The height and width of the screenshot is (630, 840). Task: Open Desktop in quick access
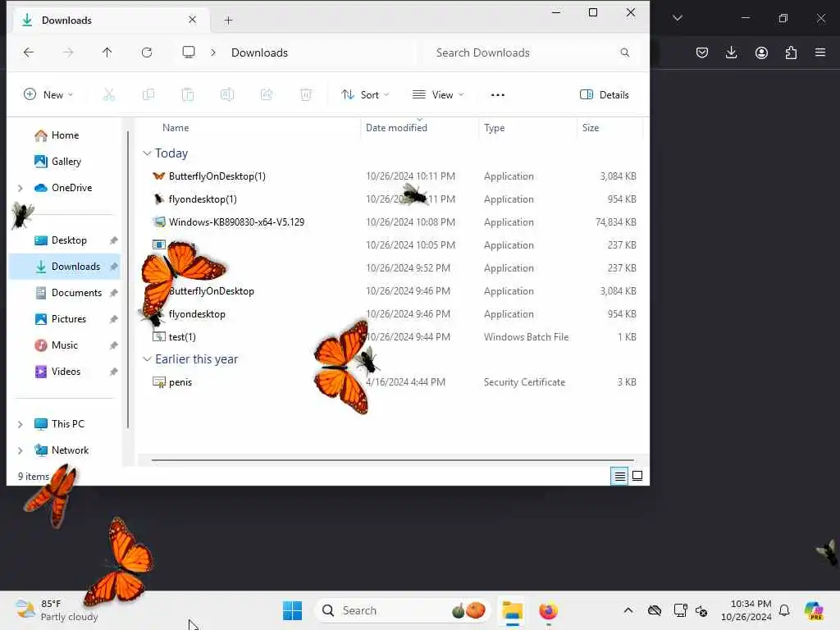[69, 240]
